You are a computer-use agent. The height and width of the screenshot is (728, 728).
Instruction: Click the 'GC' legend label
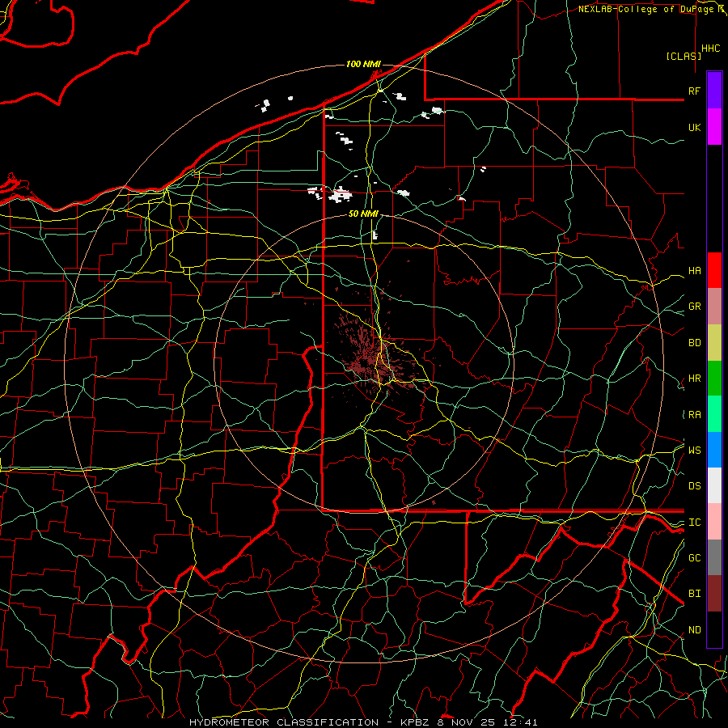(694, 557)
